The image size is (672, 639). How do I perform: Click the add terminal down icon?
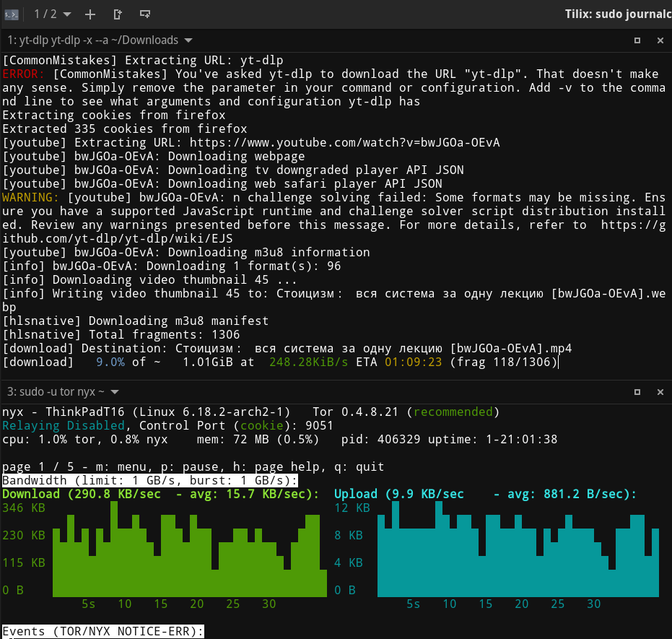pyautogui.click(x=145, y=14)
